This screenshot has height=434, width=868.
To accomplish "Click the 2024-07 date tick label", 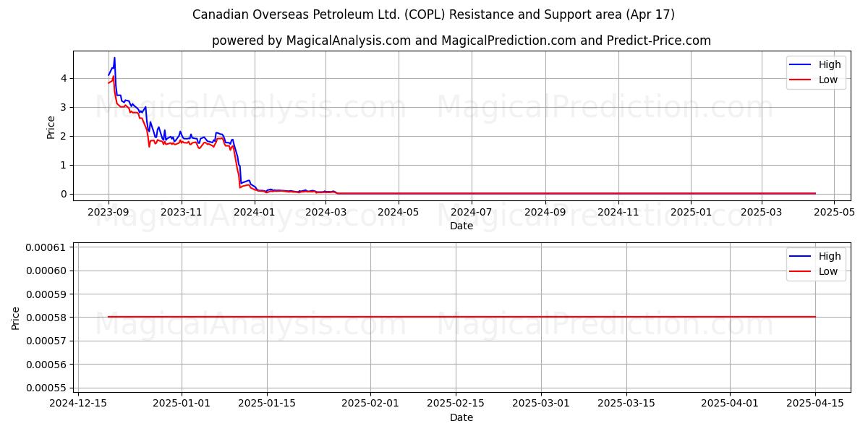I will [472, 211].
